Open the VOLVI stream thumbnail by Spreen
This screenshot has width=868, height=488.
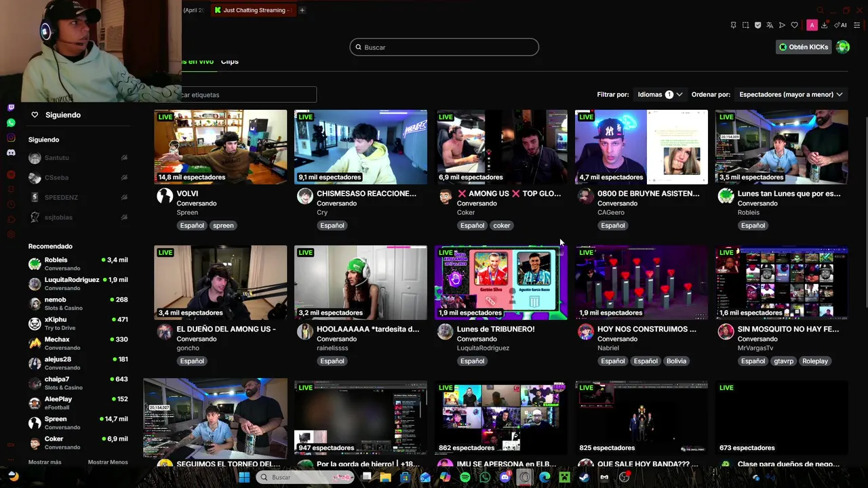pos(220,147)
